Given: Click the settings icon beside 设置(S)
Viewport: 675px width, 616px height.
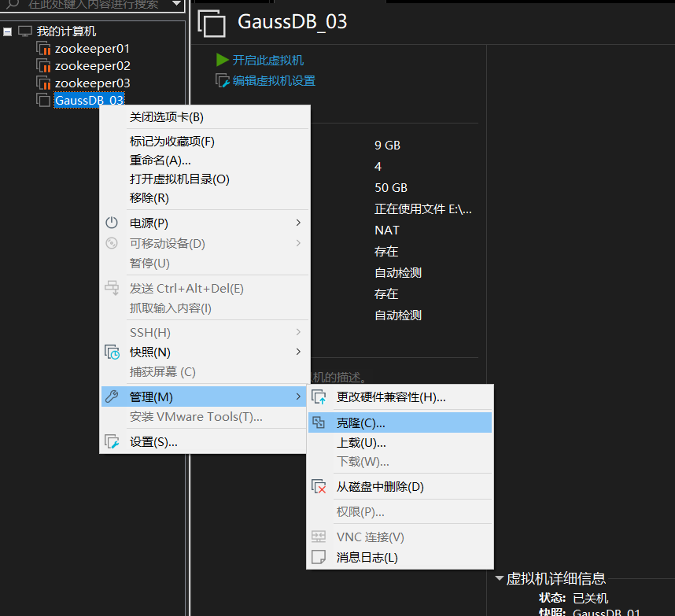Looking at the screenshot, I should pos(112,441).
